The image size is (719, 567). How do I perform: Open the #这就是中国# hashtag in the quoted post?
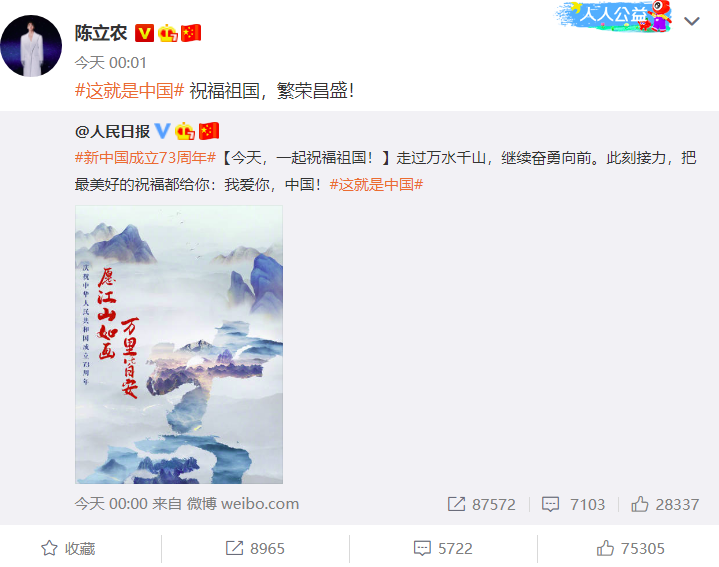376,184
